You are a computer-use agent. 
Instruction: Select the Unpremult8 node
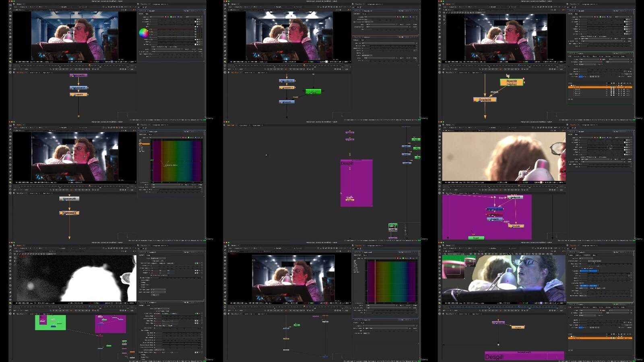tap(69, 199)
